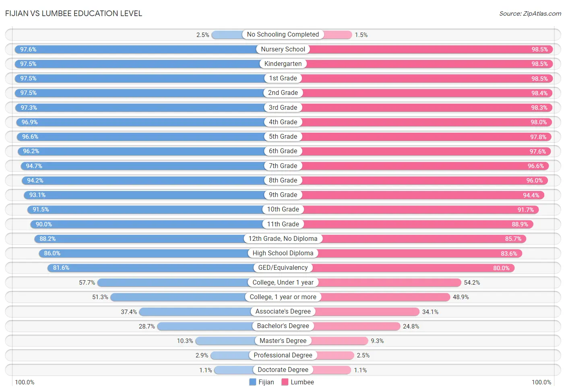Click the High School Diploma label
The width and height of the screenshot is (566, 392).
point(283,253)
